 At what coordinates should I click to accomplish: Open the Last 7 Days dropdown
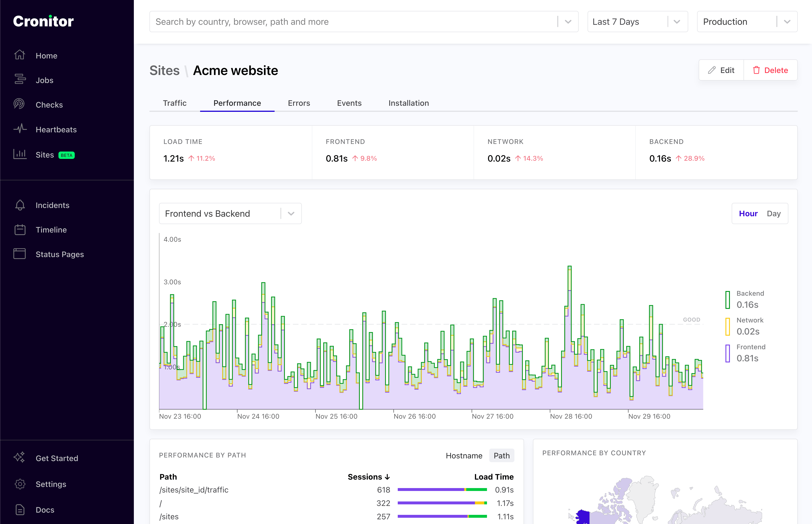pos(638,22)
